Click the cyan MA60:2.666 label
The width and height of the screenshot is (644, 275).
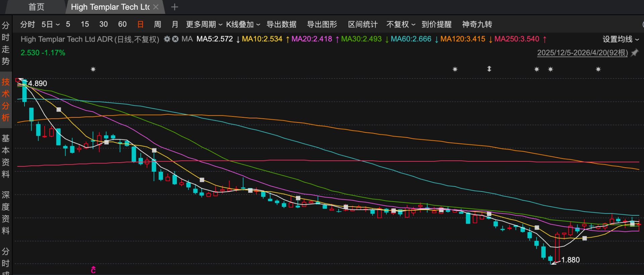tap(411, 39)
